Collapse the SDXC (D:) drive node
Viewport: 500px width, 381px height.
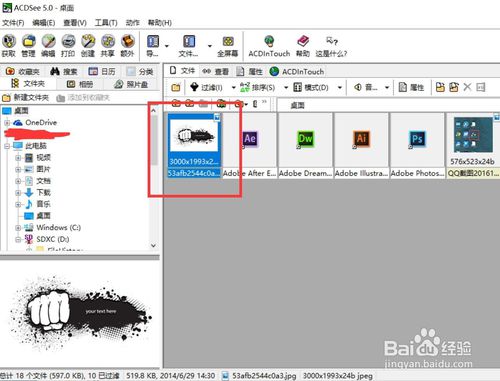point(18,239)
